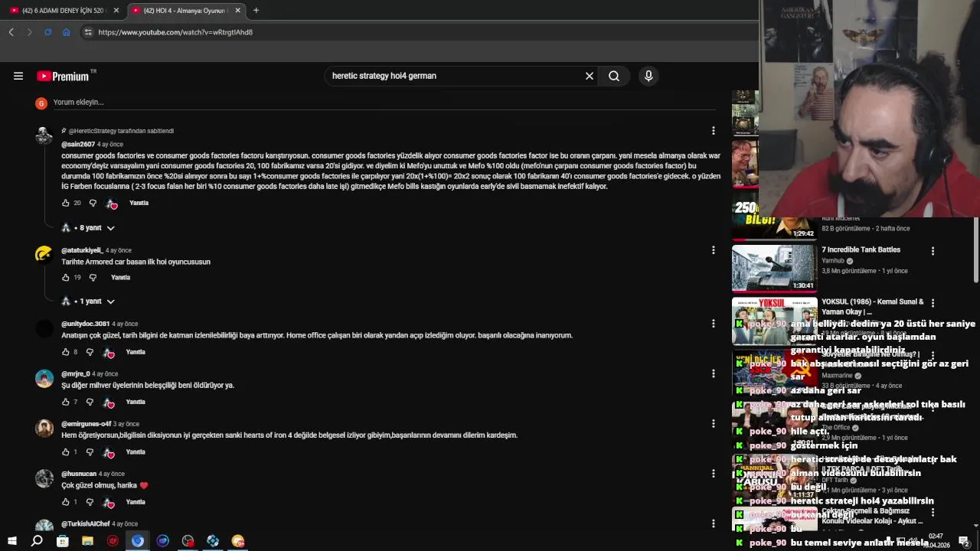980x551 pixels.
Task: Open Windows Start menu
Action: click(x=11, y=541)
